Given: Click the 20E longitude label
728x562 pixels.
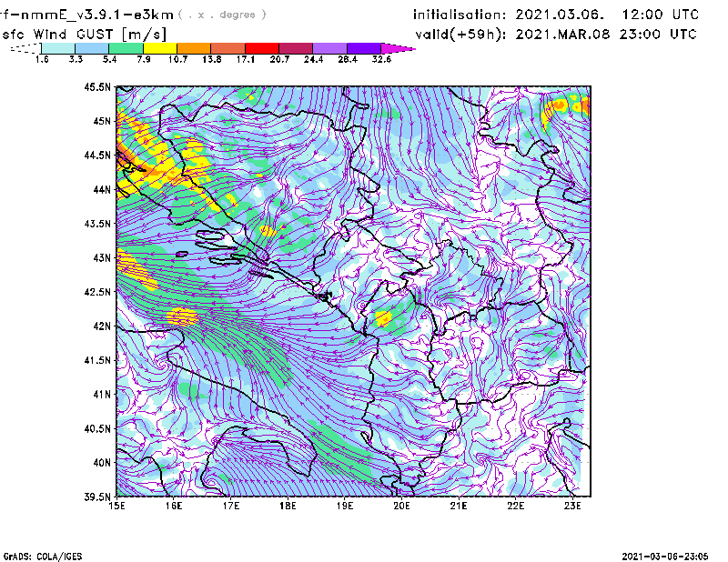Looking at the screenshot, I should pyautogui.click(x=401, y=506).
